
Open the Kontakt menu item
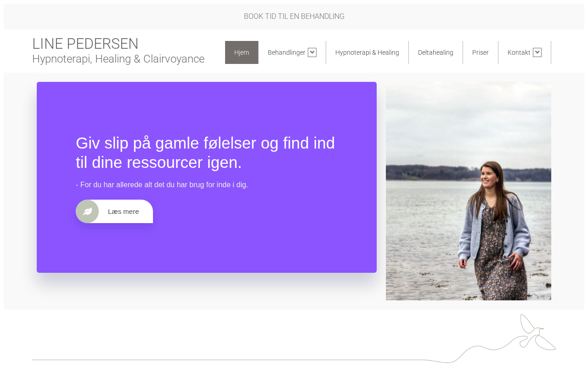pos(519,52)
